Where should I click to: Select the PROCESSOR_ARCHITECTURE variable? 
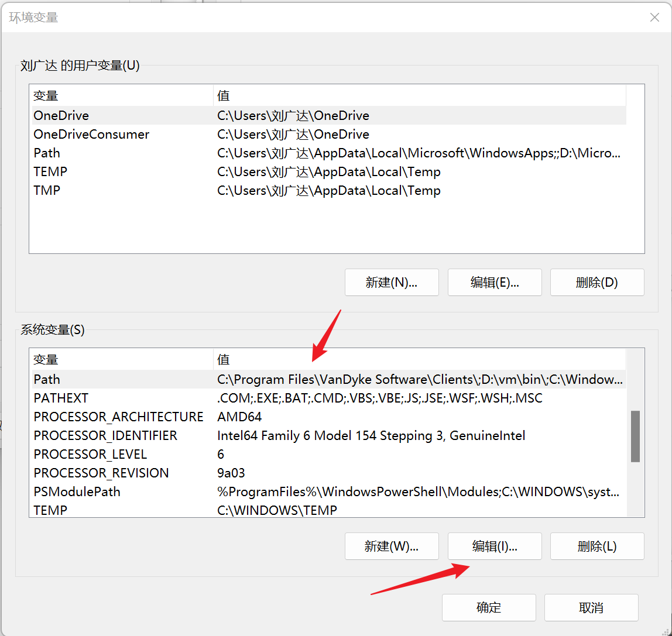pyautogui.click(x=329, y=417)
